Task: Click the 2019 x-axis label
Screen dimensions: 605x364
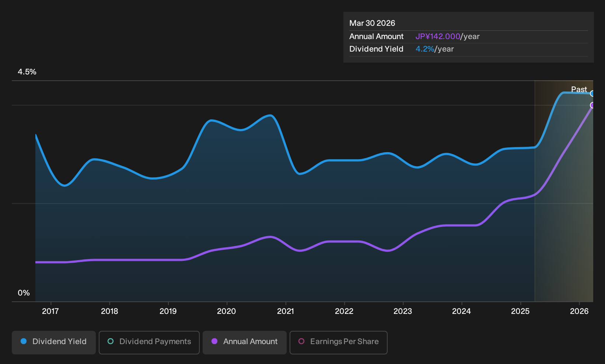Action: point(168,311)
